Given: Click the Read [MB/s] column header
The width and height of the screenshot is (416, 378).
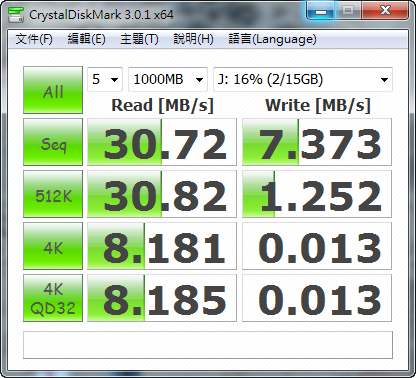Looking at the screenshot, I should pos(162,105).
